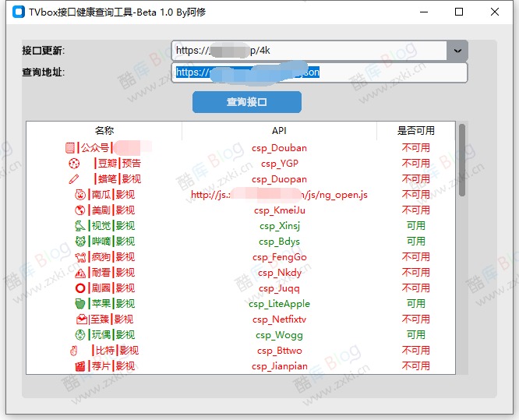This screenshot has width=519, height=420.
Task: Click the dice icon beside 豆瓣|预告
Action: (74, 163)
